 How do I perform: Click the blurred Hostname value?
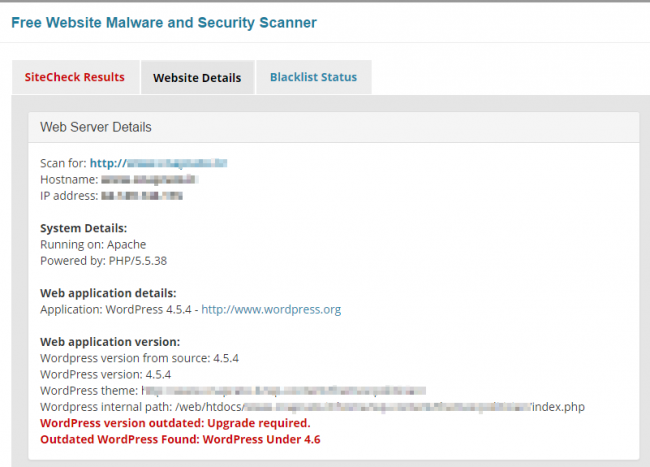point(149,179)
